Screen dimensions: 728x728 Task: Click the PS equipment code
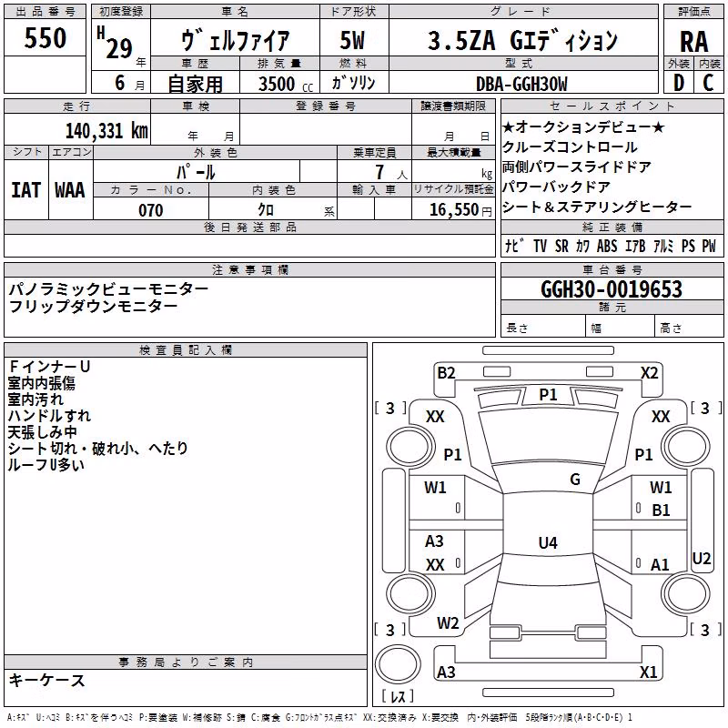tap(688, 246)
